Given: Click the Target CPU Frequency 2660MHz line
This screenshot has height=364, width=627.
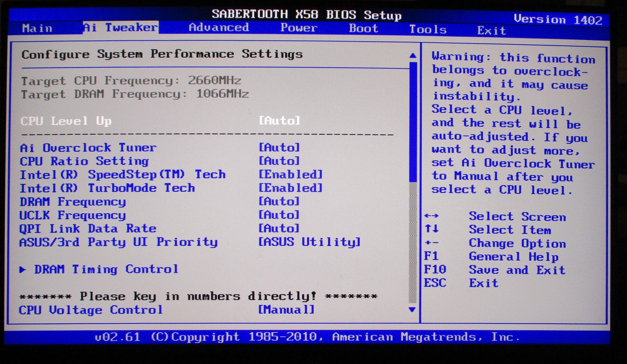Looking at the screenshot, I should coord(131,80).
